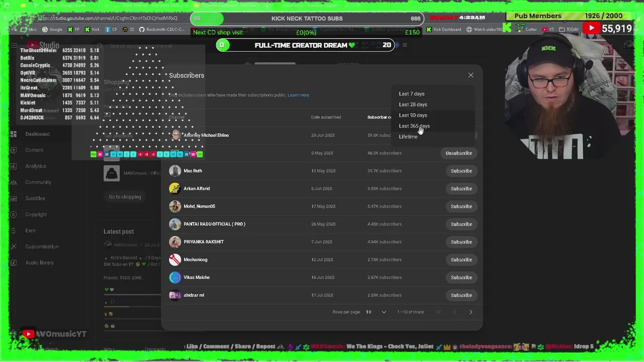Open Dashboard menu item
The width and height of the screenshot is (644, 362).
[x=38, y=134]
